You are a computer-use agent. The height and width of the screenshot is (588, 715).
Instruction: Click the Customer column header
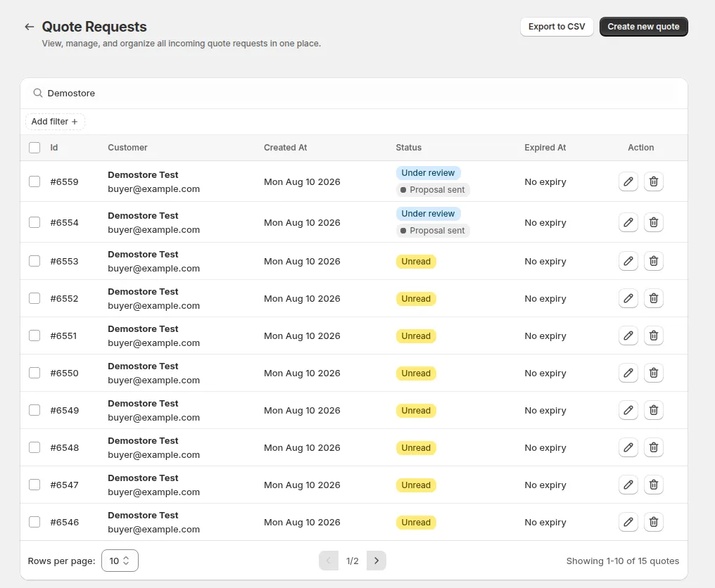(127, 148)
